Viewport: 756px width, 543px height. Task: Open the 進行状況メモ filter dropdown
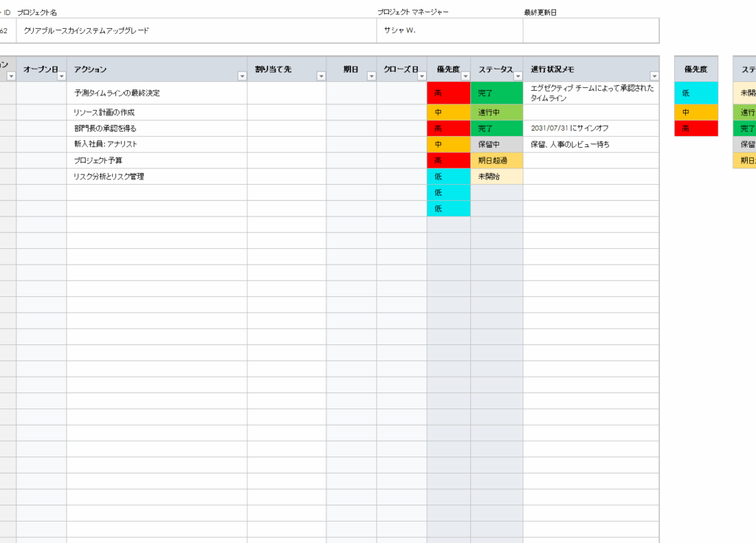654,76
